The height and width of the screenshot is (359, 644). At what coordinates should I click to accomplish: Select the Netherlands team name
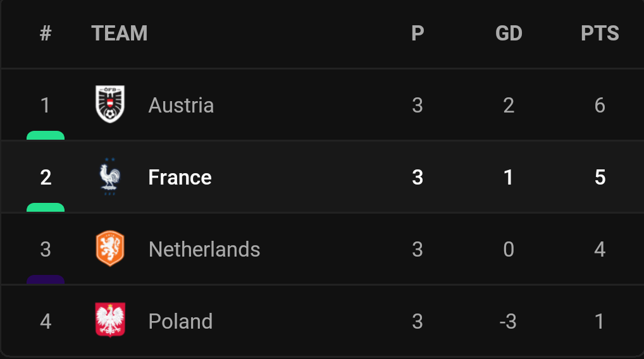[204, 250]
